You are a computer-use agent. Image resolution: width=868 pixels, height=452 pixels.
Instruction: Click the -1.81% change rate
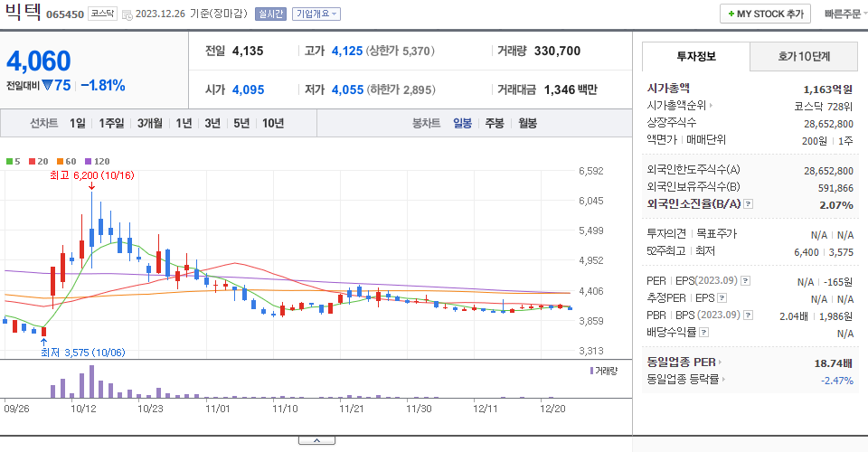pyautogui.click(x=103, y=85)
